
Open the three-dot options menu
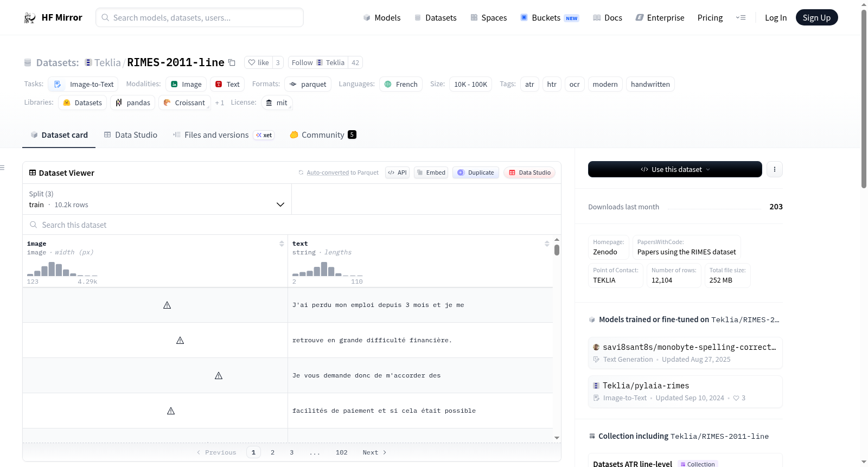(x=775, y=169)
